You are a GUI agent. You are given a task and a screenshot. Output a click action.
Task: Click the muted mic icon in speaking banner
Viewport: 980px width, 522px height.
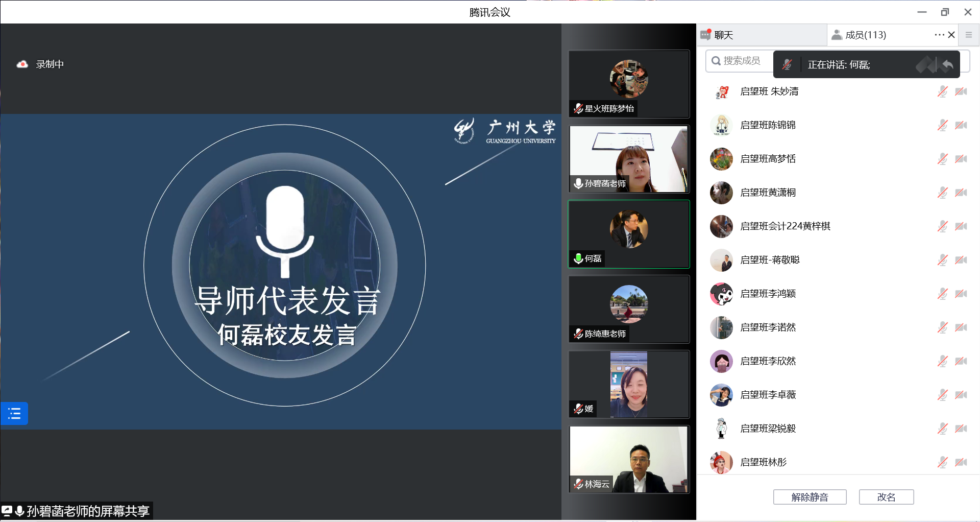tap(787, 65)
